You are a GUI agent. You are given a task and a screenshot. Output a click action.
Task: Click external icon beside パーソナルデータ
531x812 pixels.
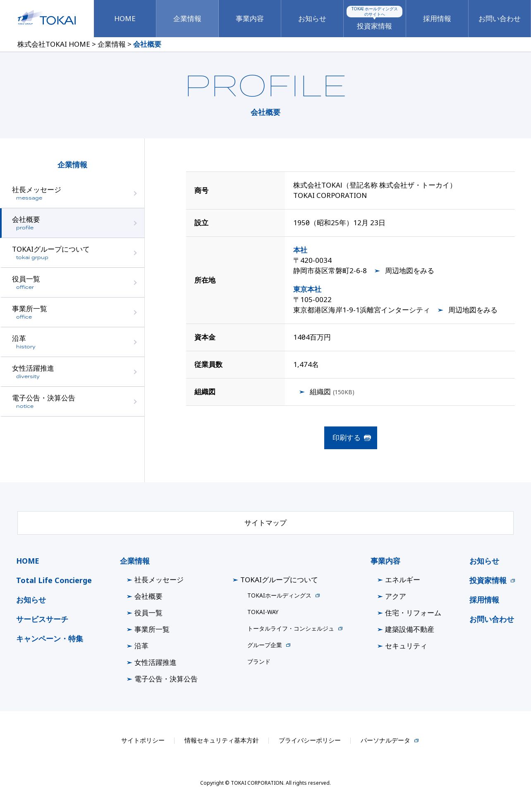point(416,741)
